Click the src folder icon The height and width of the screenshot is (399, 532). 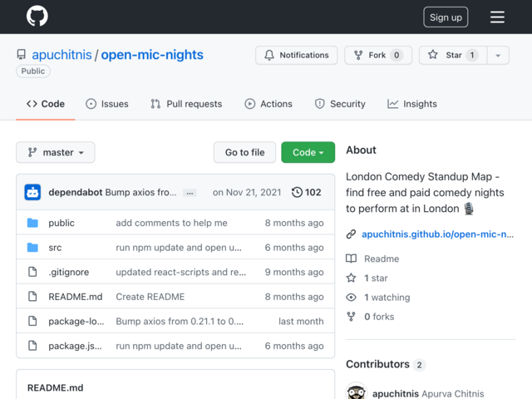pyautogui.click(x=32, y=248)
